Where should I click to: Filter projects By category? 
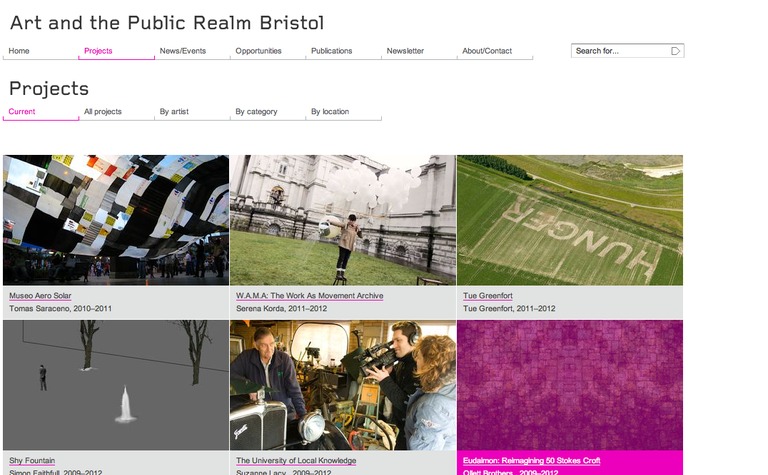point(256,112)
